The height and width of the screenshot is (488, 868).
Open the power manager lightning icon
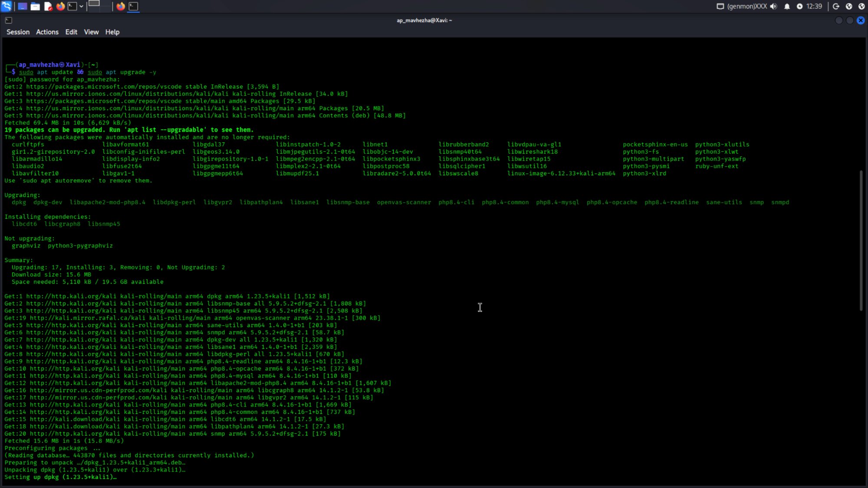coord(799,6)
